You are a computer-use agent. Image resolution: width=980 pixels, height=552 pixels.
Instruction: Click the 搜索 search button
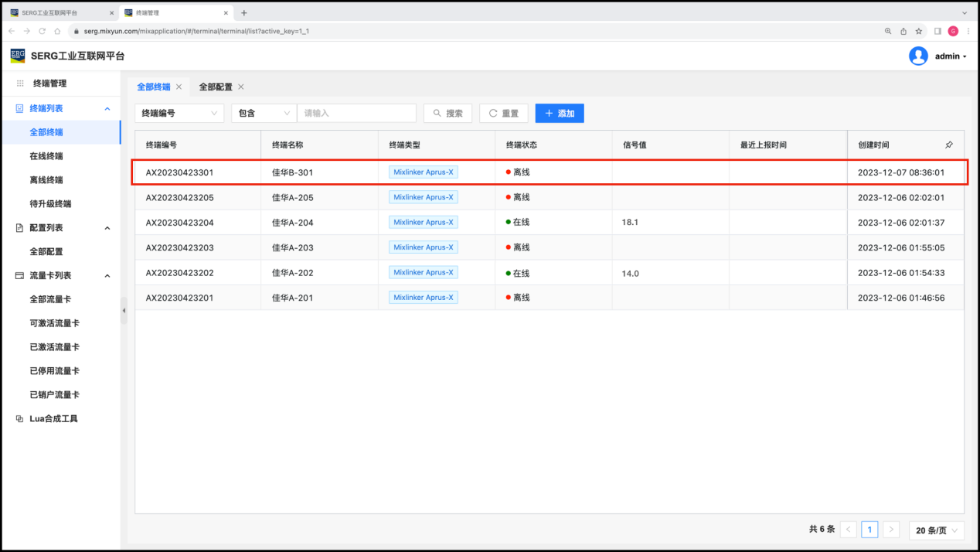[447, 113]
